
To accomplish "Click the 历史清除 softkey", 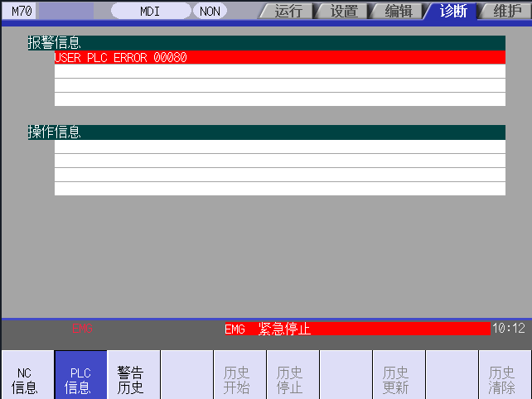I will click(505, 375).
